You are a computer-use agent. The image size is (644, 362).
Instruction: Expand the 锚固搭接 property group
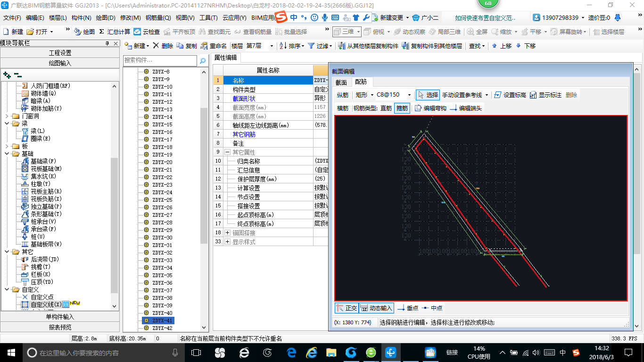(x=228, y=233)
